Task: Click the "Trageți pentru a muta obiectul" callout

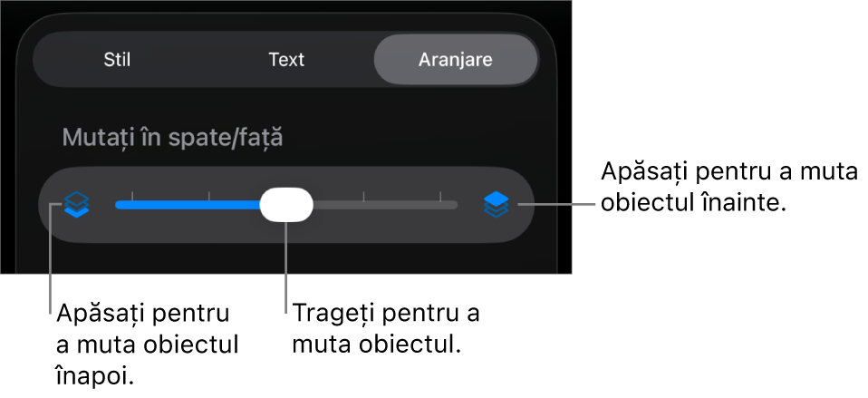Action: point(386,329)
